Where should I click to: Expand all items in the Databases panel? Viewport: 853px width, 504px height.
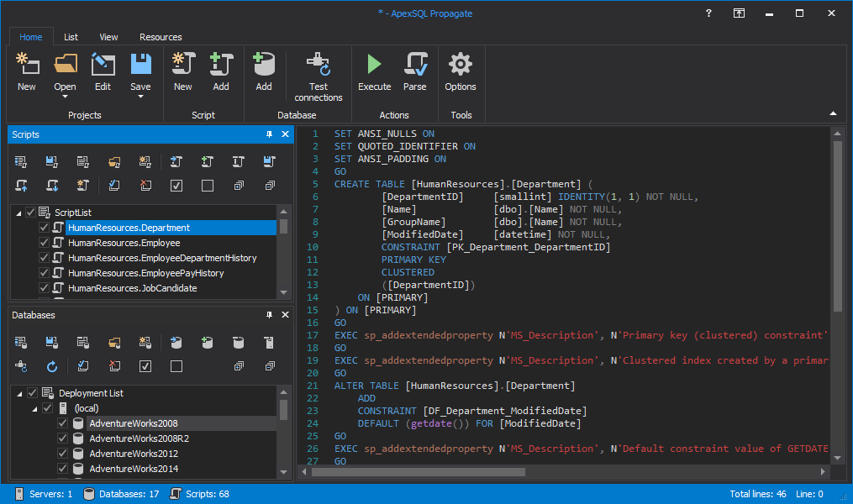point(239,366)
